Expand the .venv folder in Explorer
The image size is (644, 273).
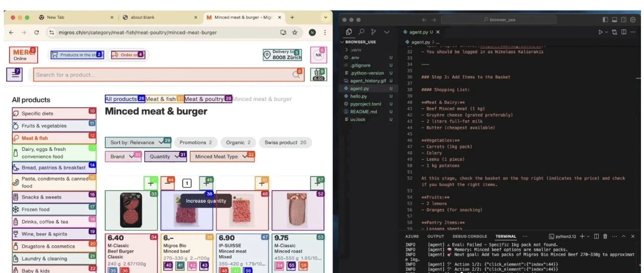357,50
